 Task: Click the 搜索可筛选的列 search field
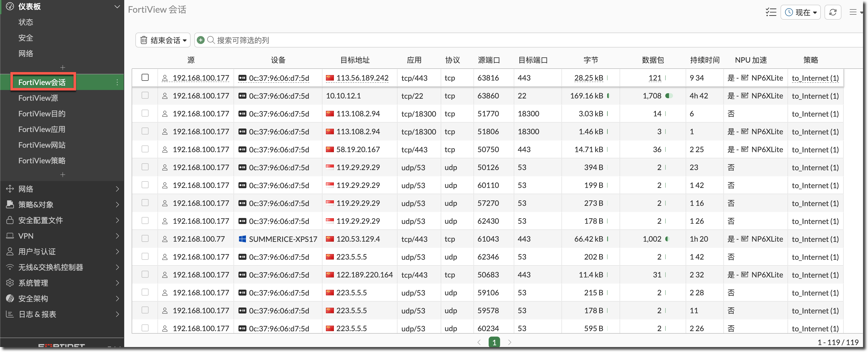coord(243,40)
